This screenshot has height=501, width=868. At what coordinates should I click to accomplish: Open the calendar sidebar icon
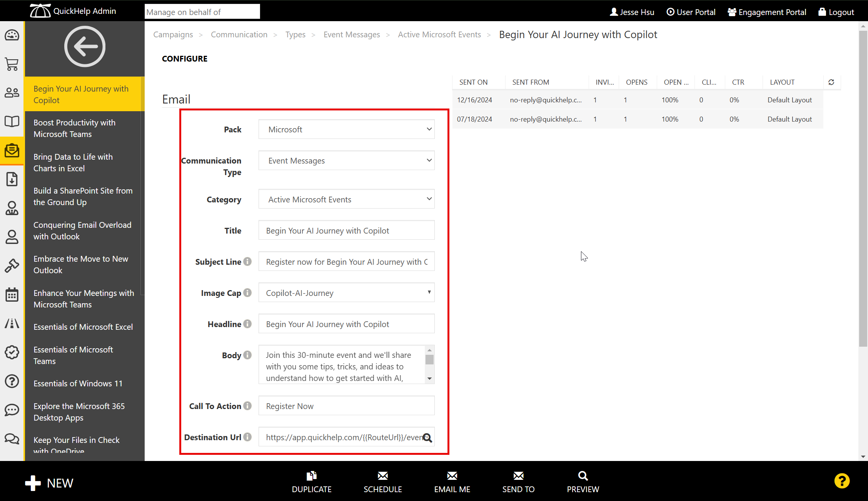click(x=12, y=295)
